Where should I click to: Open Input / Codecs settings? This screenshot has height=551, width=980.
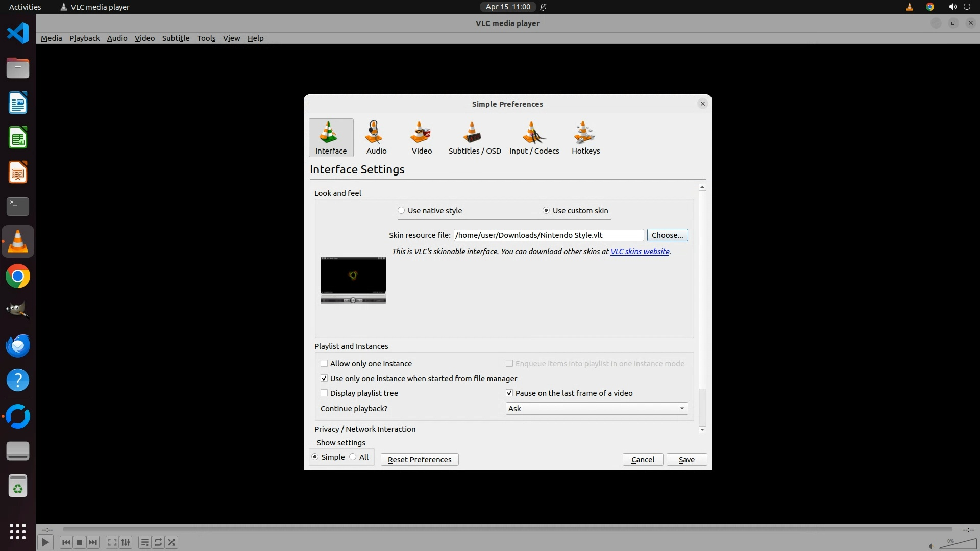[534, 138]
